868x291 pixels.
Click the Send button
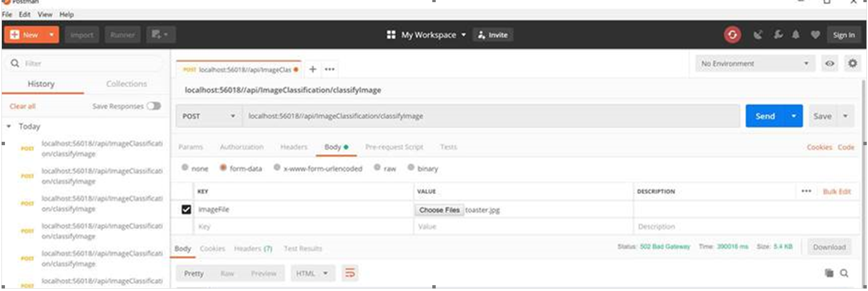tap(766, 116)
